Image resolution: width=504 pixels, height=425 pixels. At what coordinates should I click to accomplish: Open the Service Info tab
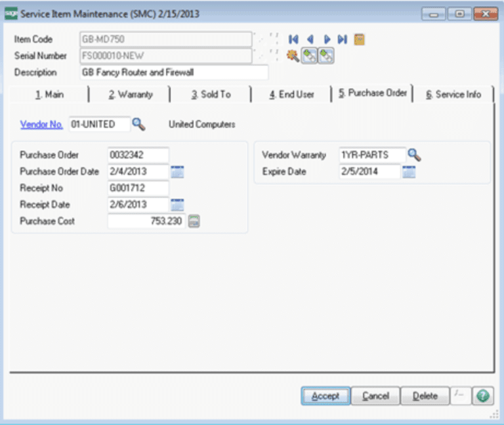point(453,94)
